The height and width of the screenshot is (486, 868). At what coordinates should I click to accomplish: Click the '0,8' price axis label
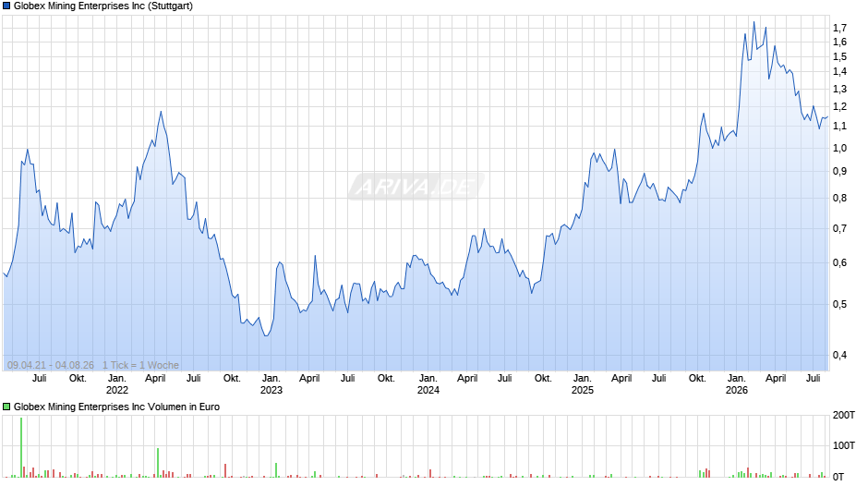pos(839,198)
